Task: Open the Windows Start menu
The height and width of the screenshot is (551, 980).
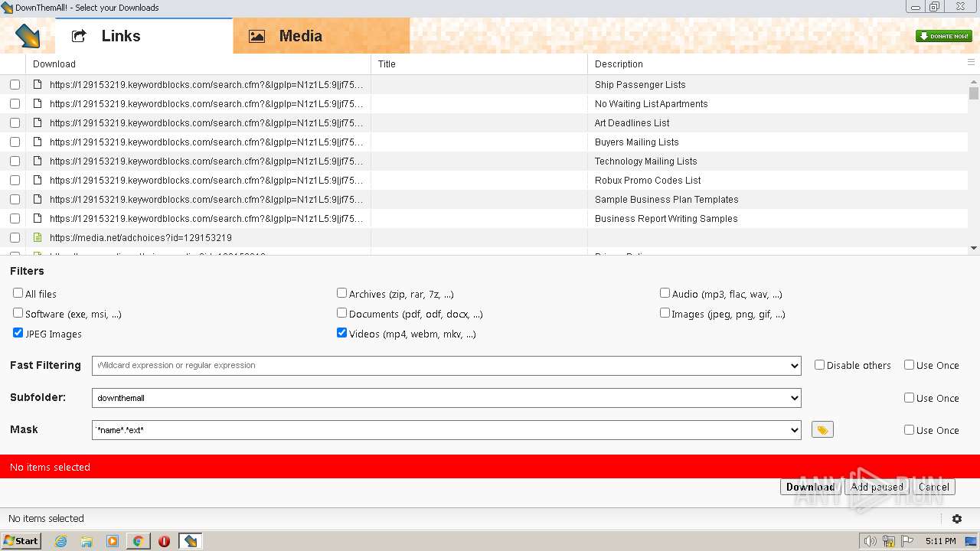Action: pyautogui.click(x=21, y=541)
